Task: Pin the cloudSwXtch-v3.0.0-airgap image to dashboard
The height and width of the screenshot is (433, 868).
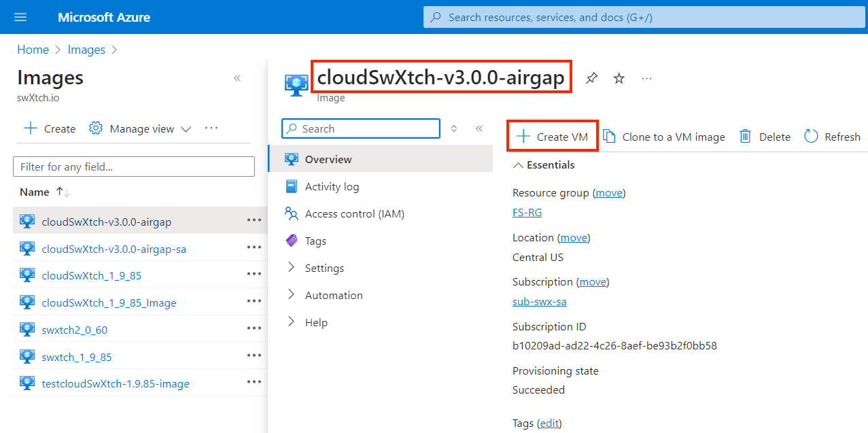Action: (591, 78)
